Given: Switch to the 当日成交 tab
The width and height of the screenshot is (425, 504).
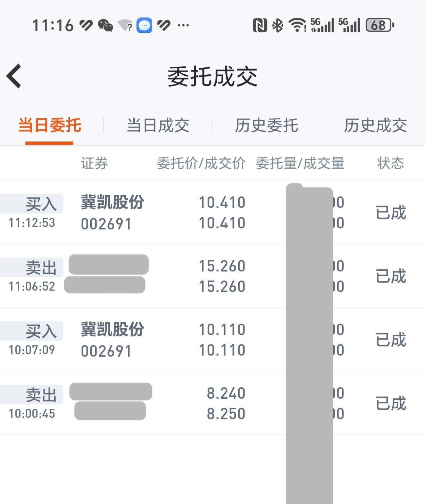Looking at the screenshot, I should pos(158,125).
